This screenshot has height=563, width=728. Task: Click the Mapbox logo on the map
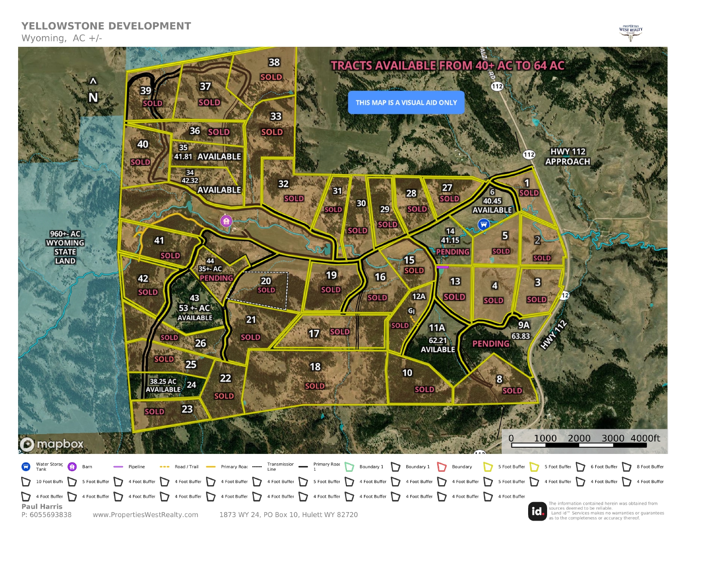coord(52,444)
